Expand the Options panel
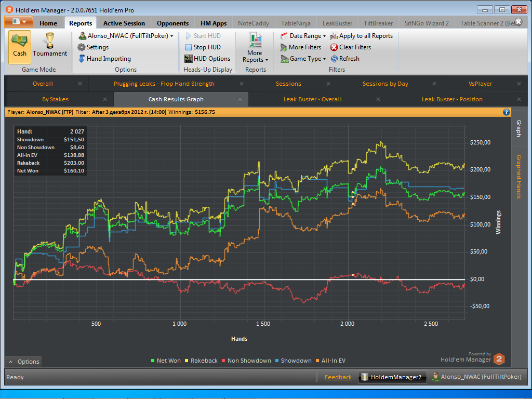This screenshot has width=532, height=399. (x=24, y=362)
